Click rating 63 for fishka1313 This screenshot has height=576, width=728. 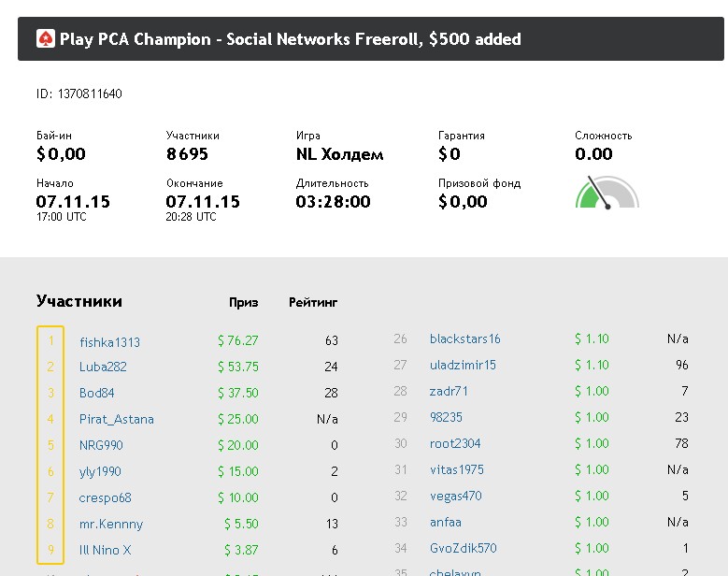(332, 340)
